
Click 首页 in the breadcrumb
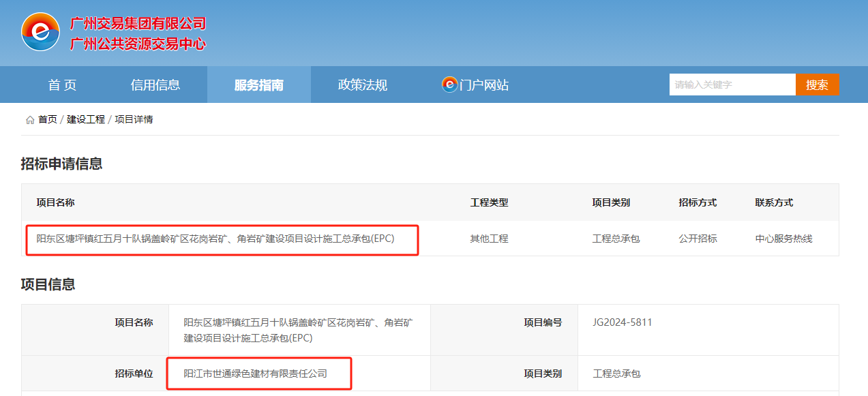point(48,119)
